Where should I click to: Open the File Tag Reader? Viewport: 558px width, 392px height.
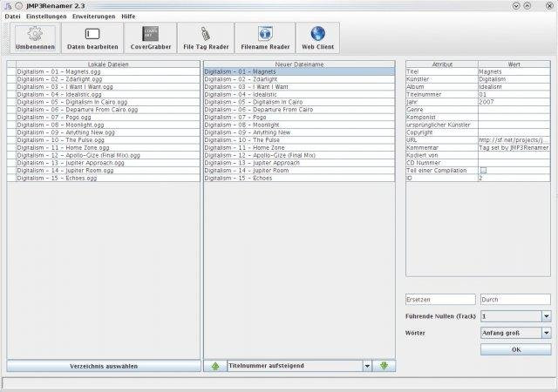206,38
